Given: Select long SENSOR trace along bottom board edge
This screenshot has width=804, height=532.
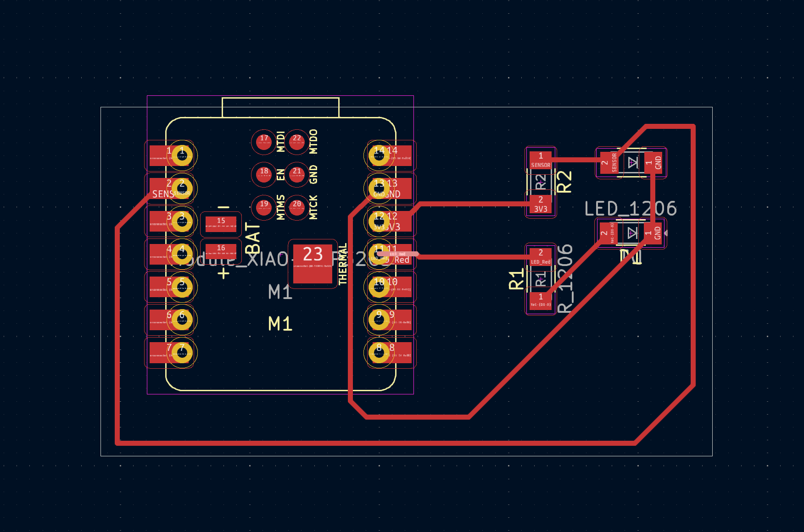Looking at the screenshot, I should click(x=376, y=443).
